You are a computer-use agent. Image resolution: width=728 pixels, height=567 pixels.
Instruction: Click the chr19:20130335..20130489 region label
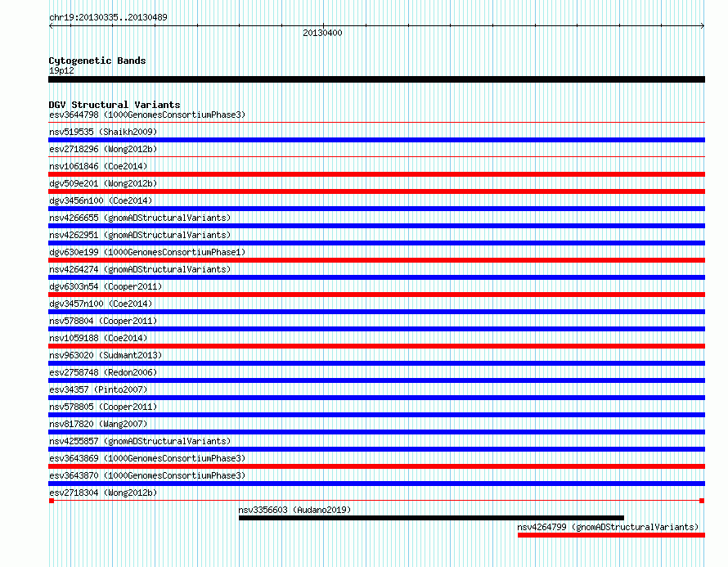108,17
